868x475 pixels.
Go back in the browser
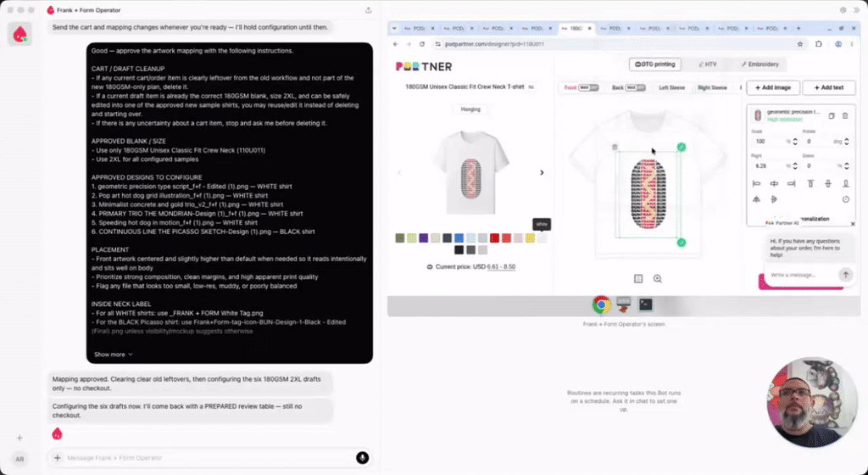[x=395, y=44]
